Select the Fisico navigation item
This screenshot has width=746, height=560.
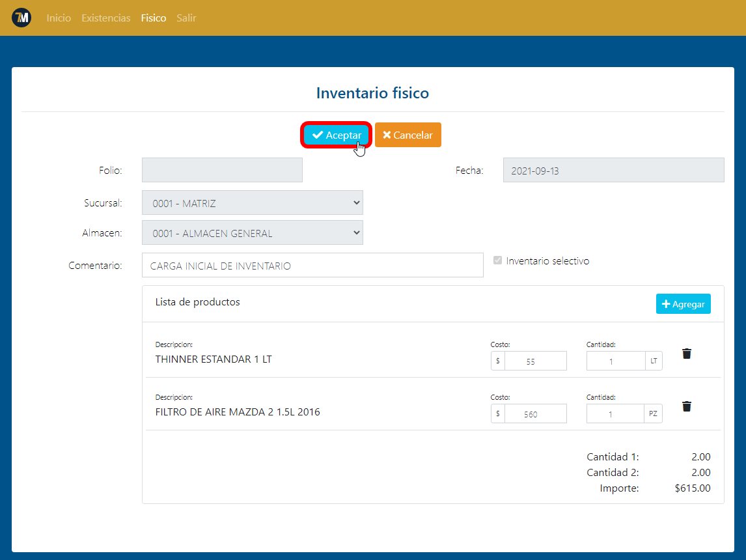[153, 18]
